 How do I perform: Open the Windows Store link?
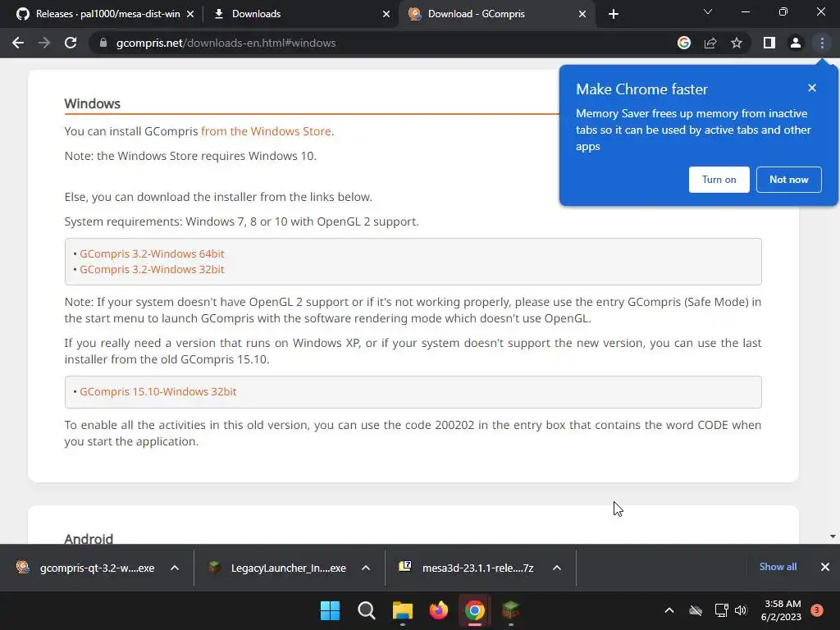[267, 131]
